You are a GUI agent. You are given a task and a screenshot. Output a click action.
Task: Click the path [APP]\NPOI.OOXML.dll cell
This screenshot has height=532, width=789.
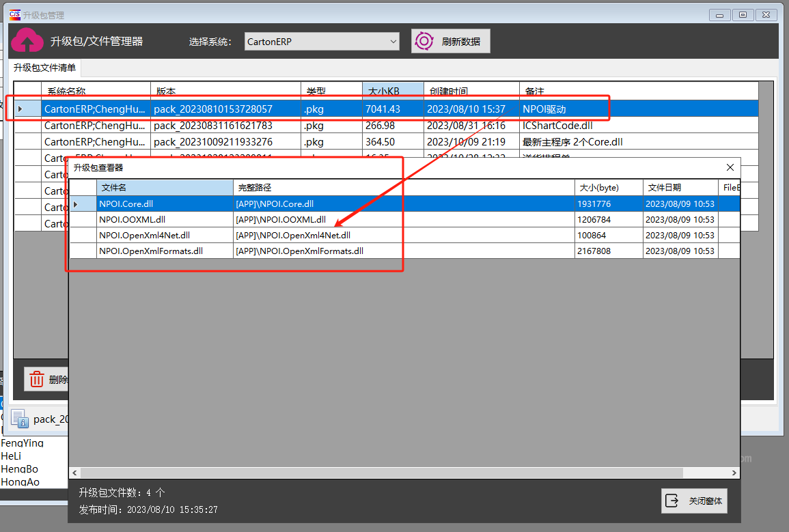tap(404, 219)
